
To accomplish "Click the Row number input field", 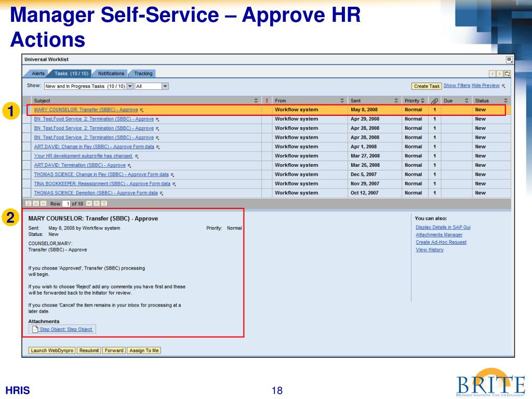I will click(66, 204).
